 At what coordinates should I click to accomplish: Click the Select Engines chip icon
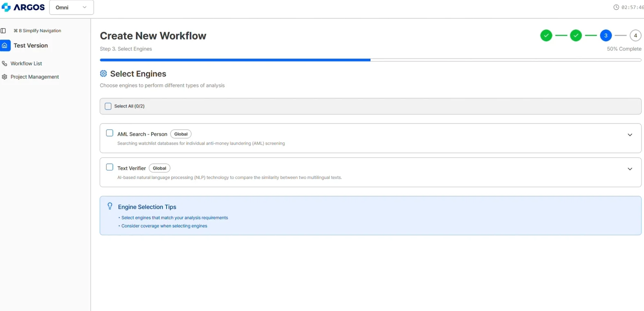[x=103, y=74]
